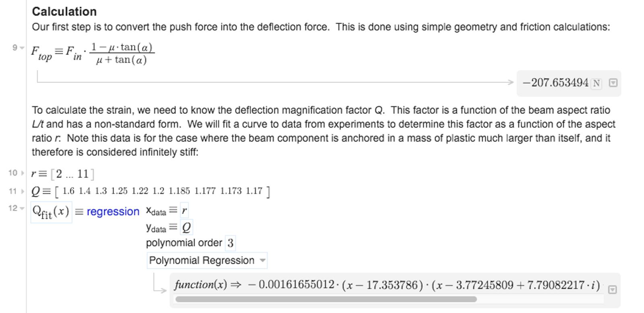This screenshot has height=313, width=644.
Task: Click the blue regression function link
Action: click(x=113, y=212)
